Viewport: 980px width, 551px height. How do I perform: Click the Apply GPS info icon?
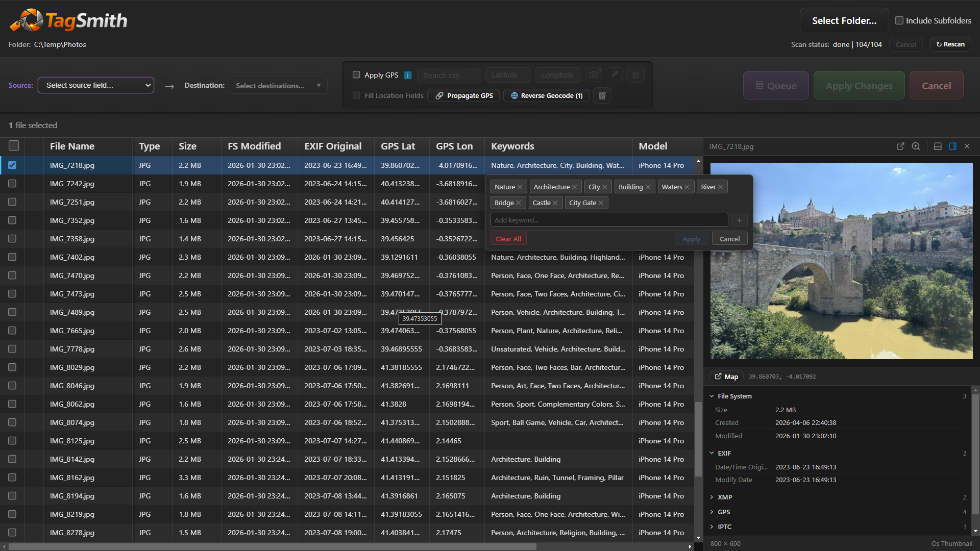click(407, 75)
